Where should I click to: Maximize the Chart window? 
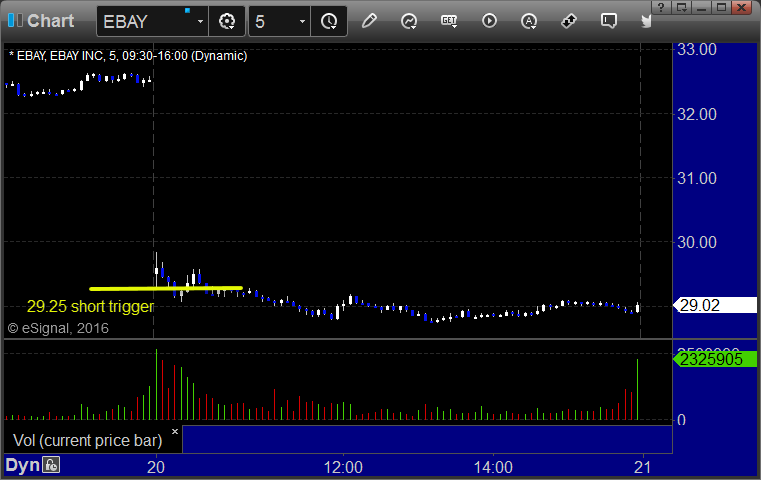pyautogui.click(x=721, y=7)
